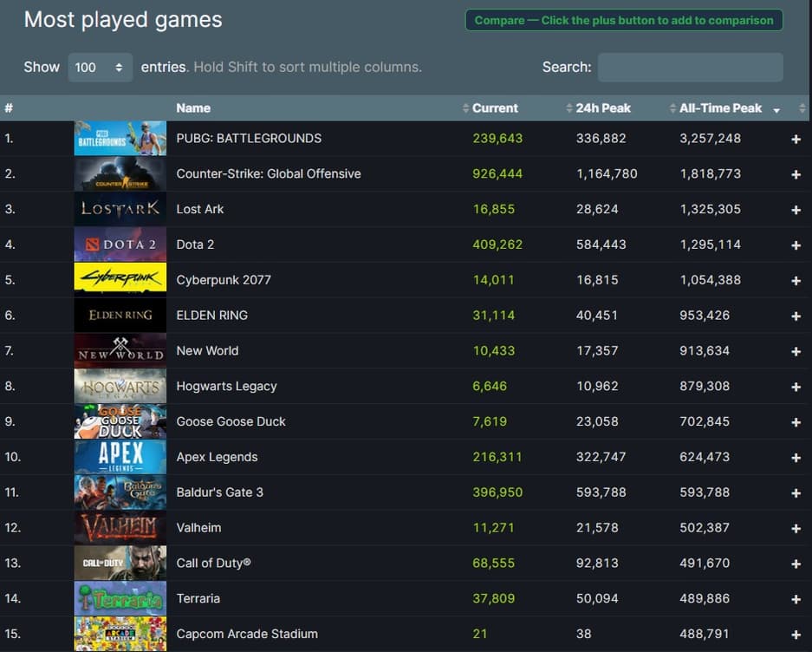Click plus icon in Goose Goose Duck row
This screenshot has height=652, width=812.
(796, 422)
